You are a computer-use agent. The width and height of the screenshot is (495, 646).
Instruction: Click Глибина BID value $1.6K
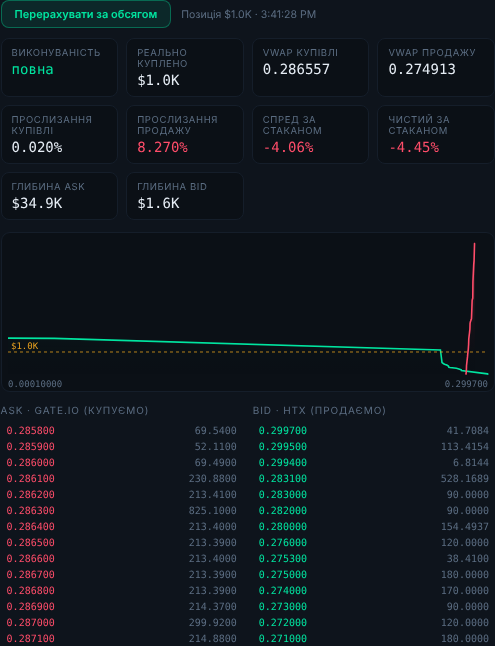click(158, 203)
